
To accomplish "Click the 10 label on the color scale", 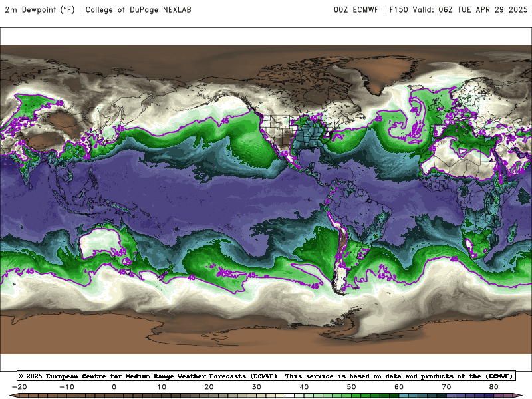I will click(162, 387).
